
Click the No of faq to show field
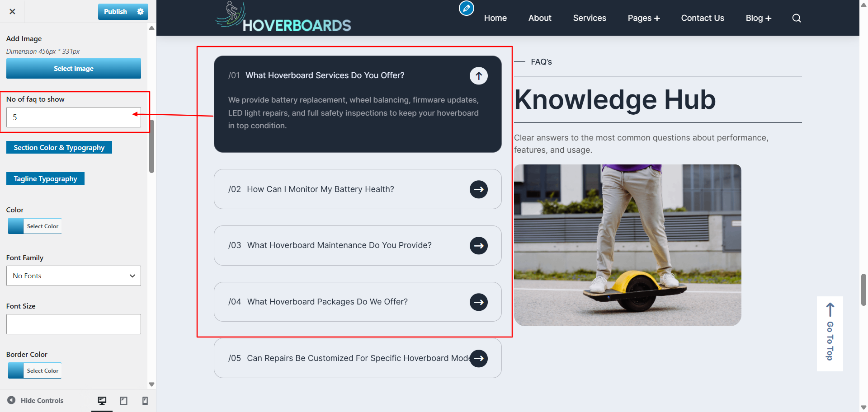(74, 117)
